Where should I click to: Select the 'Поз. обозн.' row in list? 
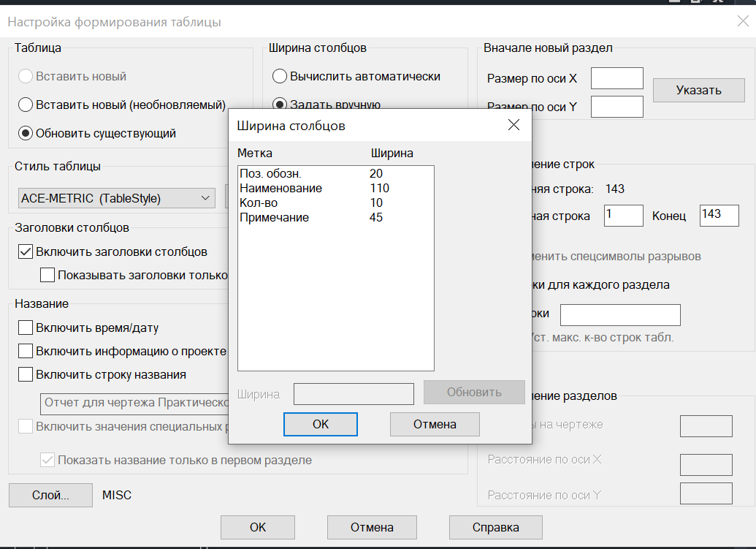[335, 174]
